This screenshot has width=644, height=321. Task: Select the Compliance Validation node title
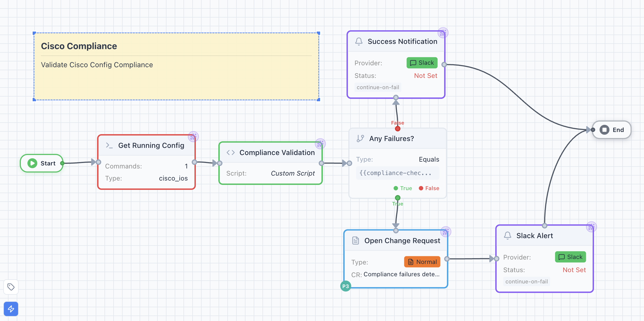(277, 153)
